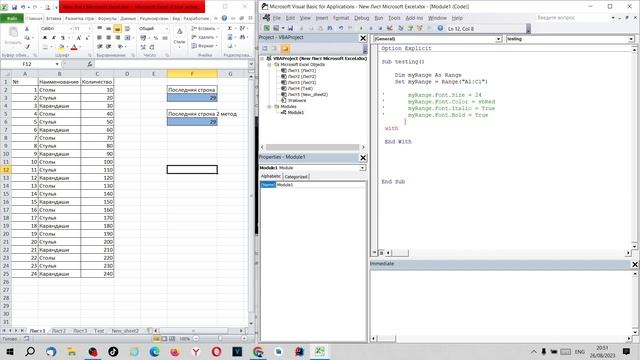
Task: Click the insert function fx icon
Action: tap(89, 64)
